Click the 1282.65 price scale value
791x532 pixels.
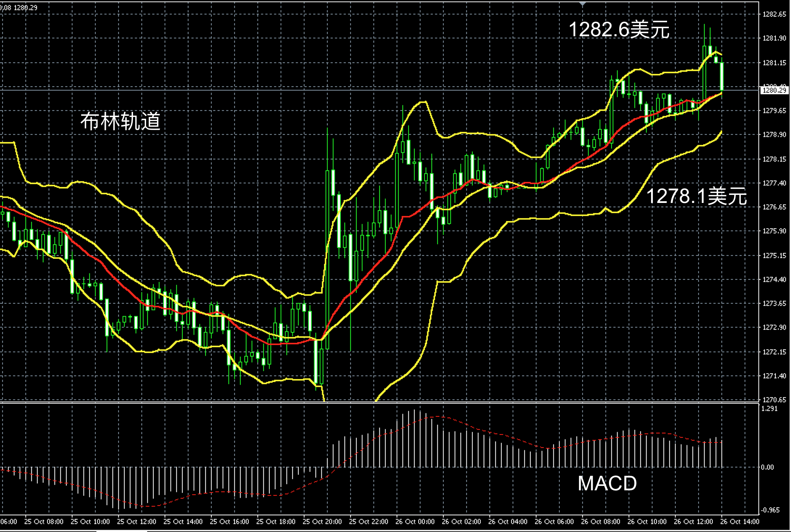click(774, 14)
